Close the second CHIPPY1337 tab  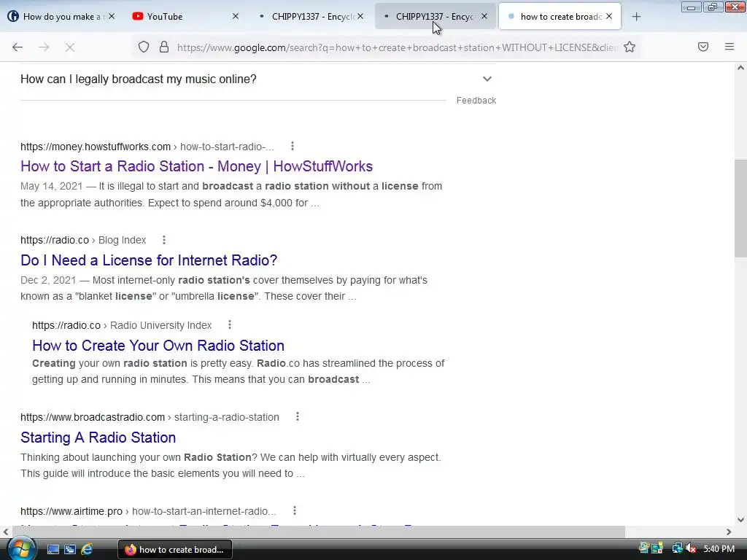point(484,16)
